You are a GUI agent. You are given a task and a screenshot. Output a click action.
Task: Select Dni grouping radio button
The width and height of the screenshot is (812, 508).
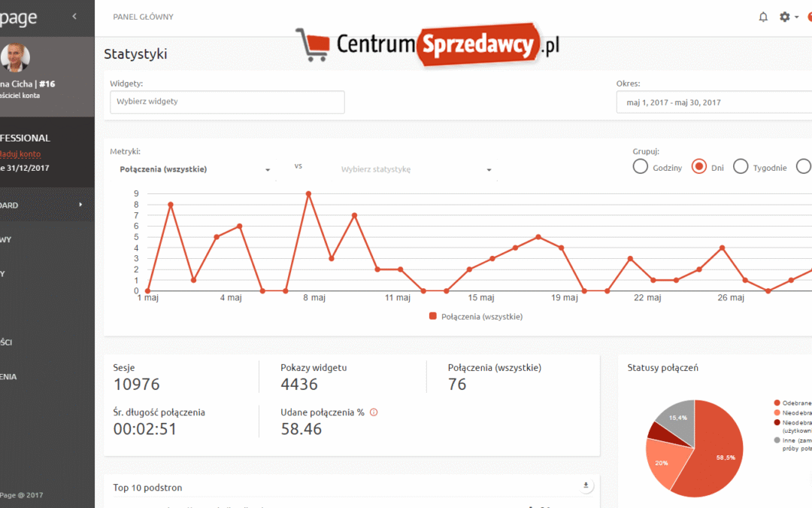tap(698, 166)
